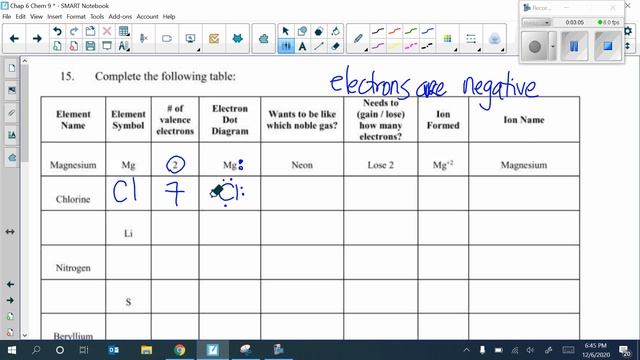The image size is (640, 360).
Task: Delete the page with the red page icon
Action: [74, 46]
